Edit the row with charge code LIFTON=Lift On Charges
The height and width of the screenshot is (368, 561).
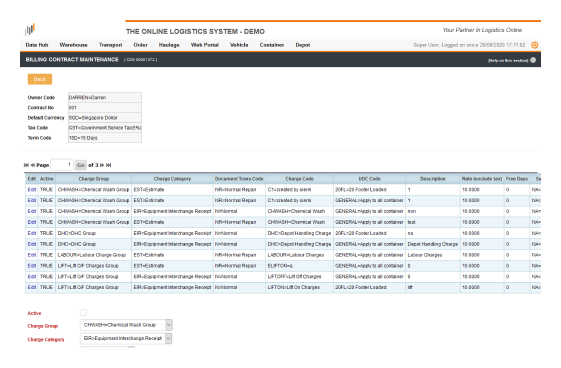32,287
